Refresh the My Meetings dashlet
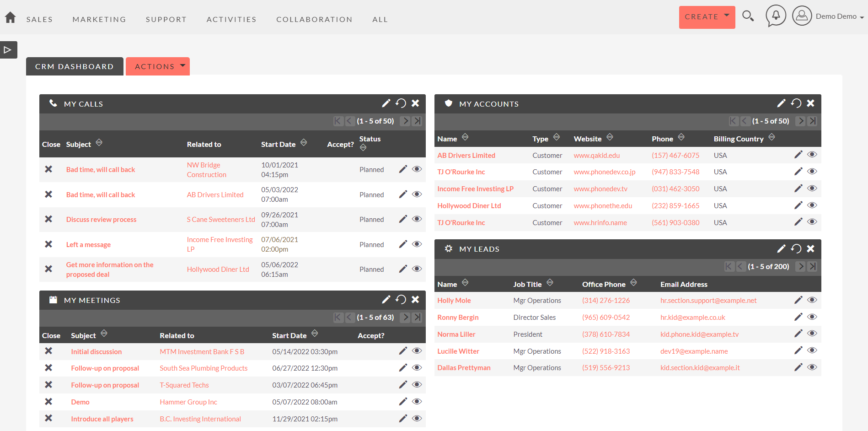Screen dimensions: 868x431 401,300
